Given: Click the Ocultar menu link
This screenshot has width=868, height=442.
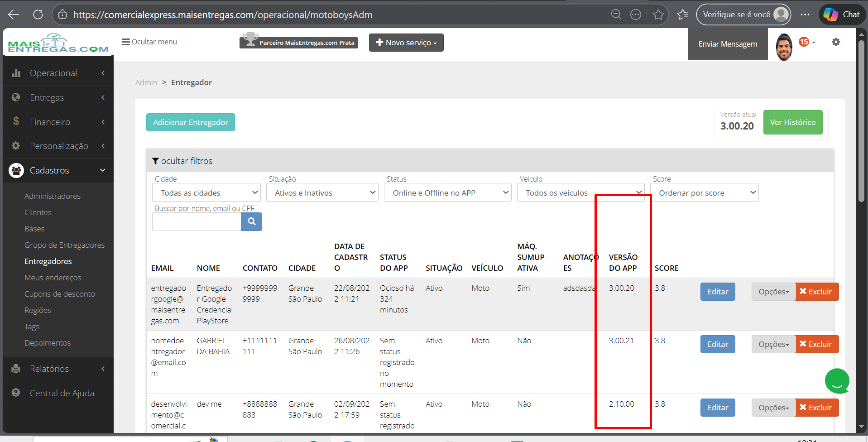Looking at the screenshot, I should click(x=149, y=42).
